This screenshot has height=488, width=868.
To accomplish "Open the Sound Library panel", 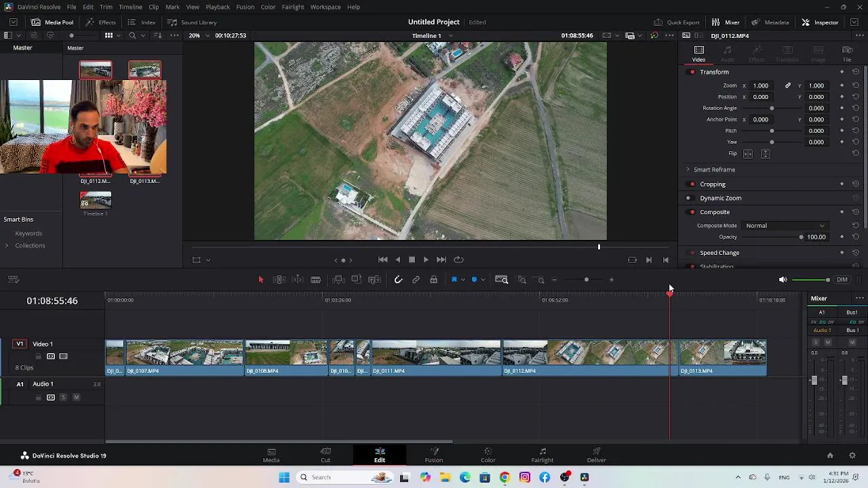I will click(x=192, y=22).
